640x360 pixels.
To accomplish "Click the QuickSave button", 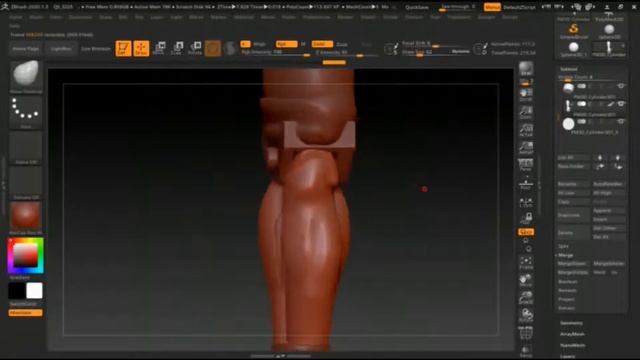I will click(x=417, y=7).
